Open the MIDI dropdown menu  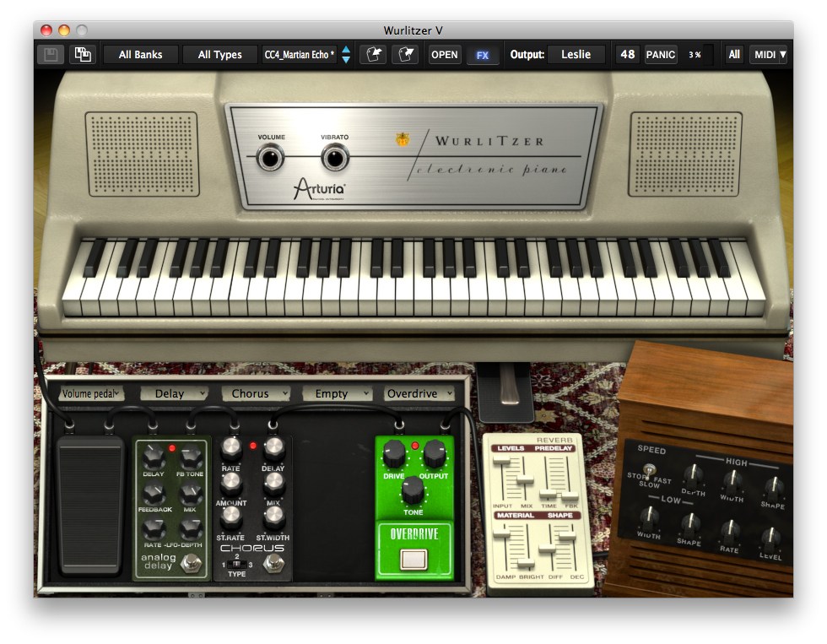click(x=769, y=54)
